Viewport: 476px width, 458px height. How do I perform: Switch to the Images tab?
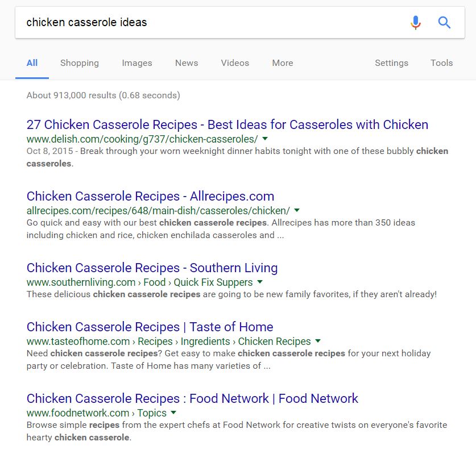click(137, 63)
